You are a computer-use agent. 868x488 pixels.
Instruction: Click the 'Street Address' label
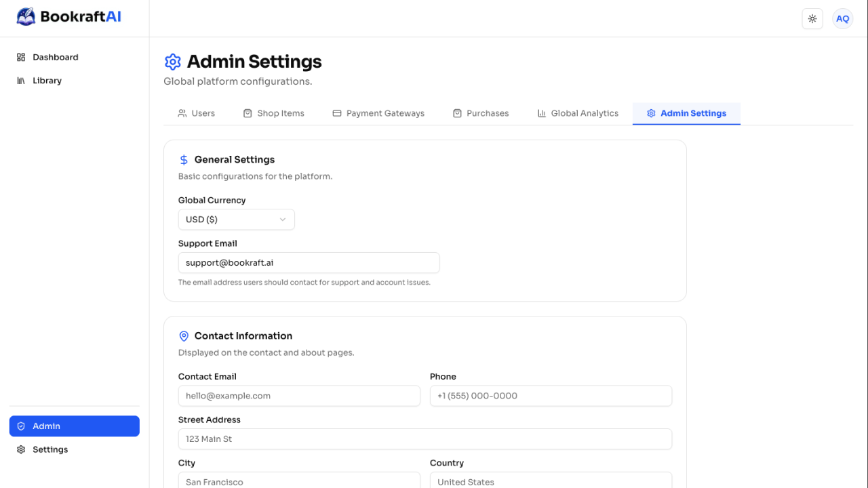tap(210, 420)
